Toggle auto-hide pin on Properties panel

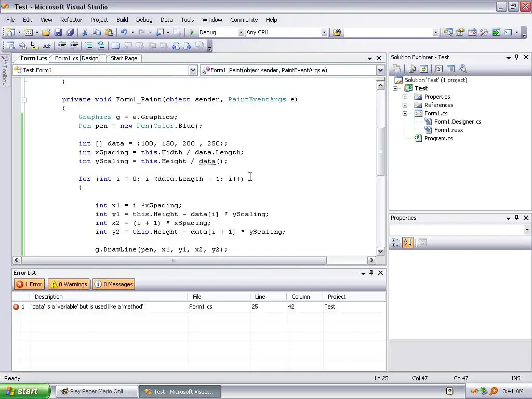[517, 218]
